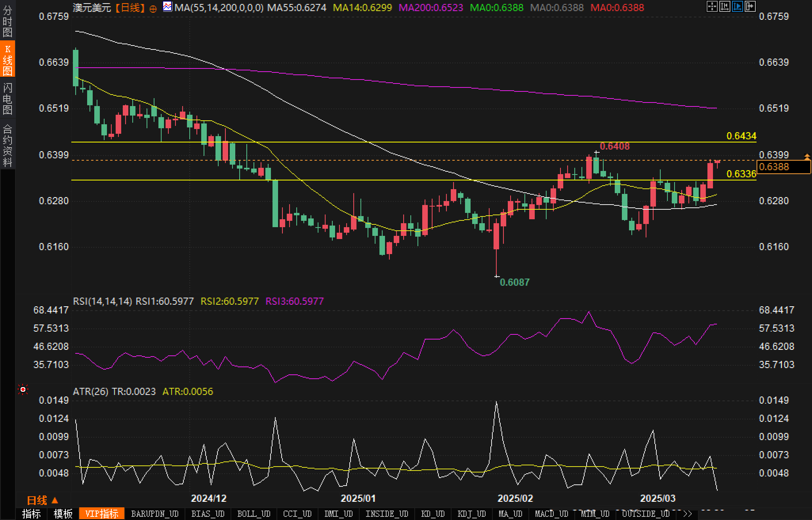Image resolution: width=812 pixels, height=520 pixels.
Task: Switch to the 闪电图 sidebar tab
Action: [x=8, y=98]
